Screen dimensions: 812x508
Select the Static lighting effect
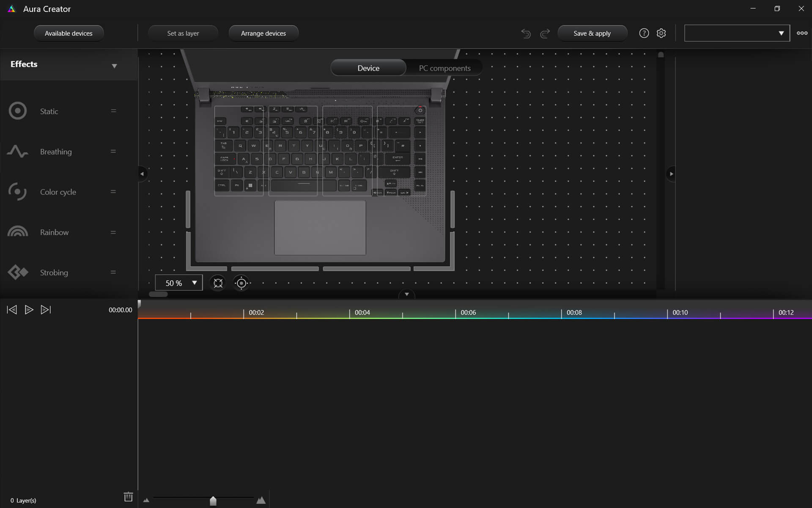tap(49, 110)
